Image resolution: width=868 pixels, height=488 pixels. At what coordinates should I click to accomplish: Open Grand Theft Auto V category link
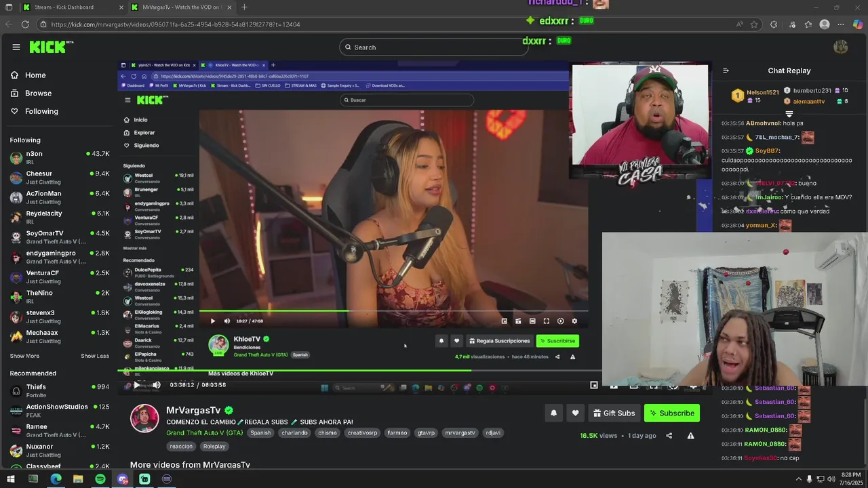[x=204, y=433]
